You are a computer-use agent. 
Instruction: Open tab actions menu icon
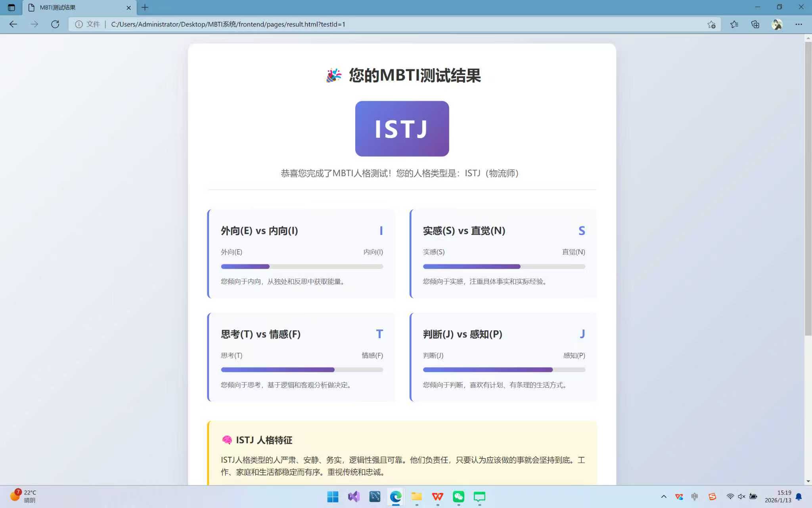(x=11, y=7)
